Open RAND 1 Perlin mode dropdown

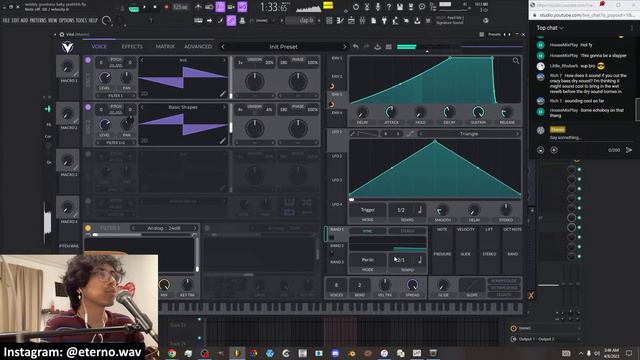point(367,260)
